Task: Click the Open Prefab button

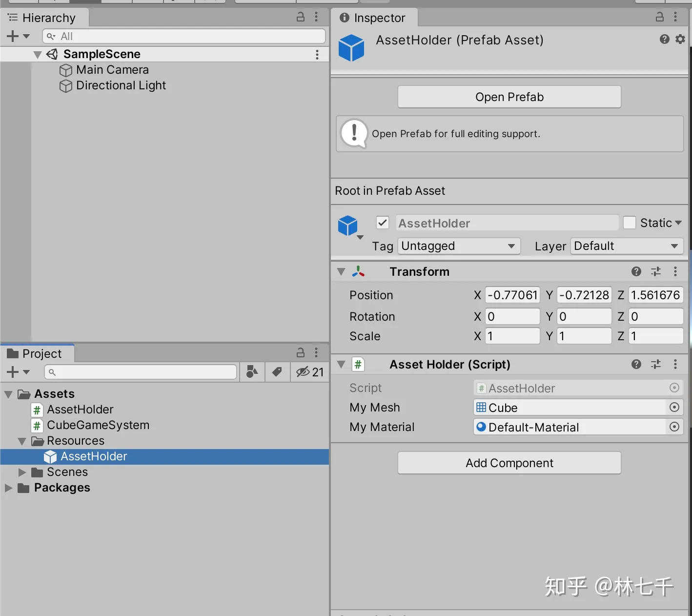Action: [509, 97]
